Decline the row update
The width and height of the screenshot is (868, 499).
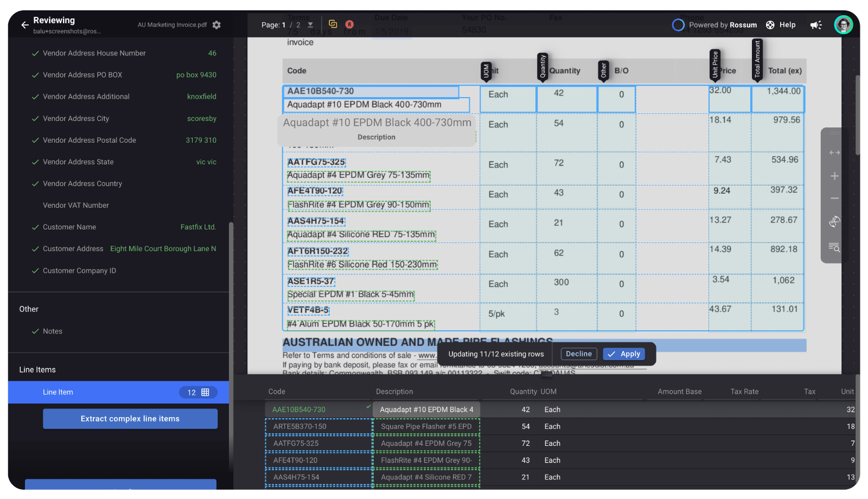point(578,354)
